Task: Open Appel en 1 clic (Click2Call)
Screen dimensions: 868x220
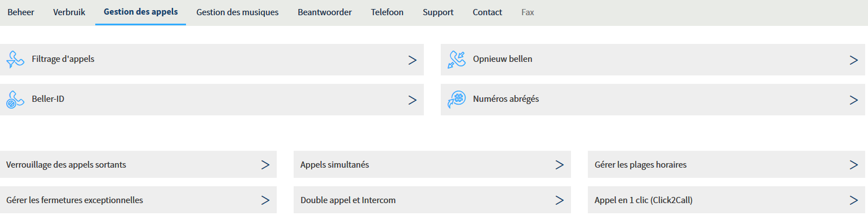Action: click(728, 200)
